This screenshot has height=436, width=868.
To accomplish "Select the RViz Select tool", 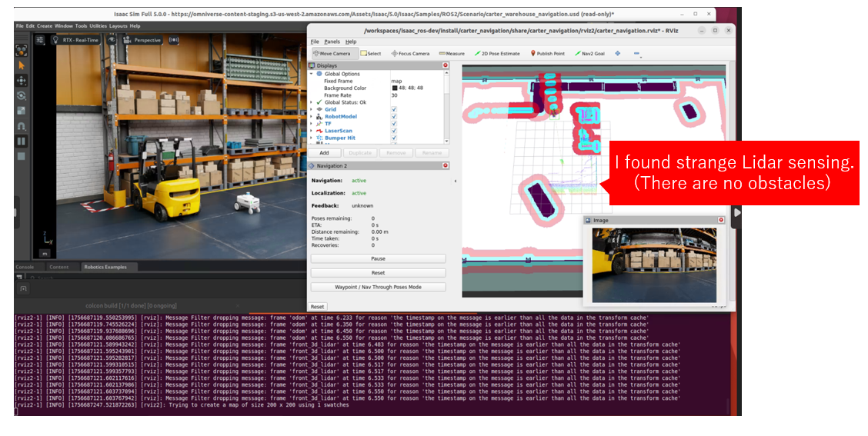I will click(370, 54).
